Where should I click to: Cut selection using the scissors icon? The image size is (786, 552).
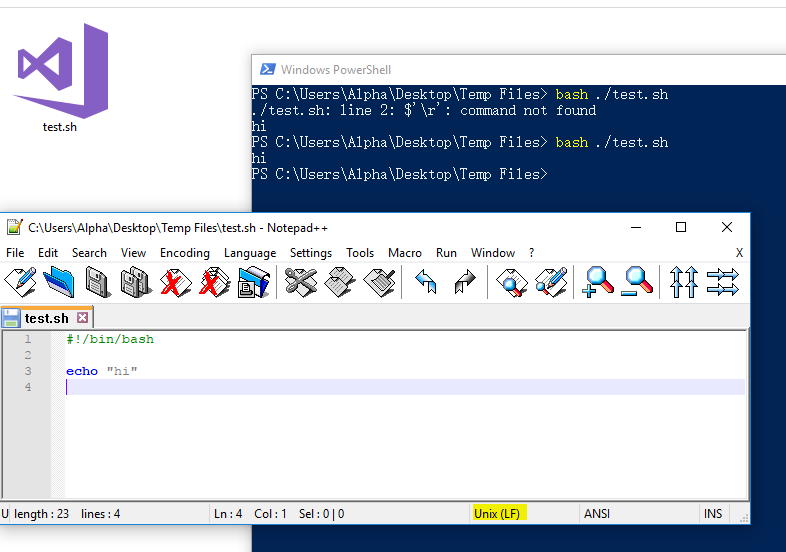[x=300, y=282]
